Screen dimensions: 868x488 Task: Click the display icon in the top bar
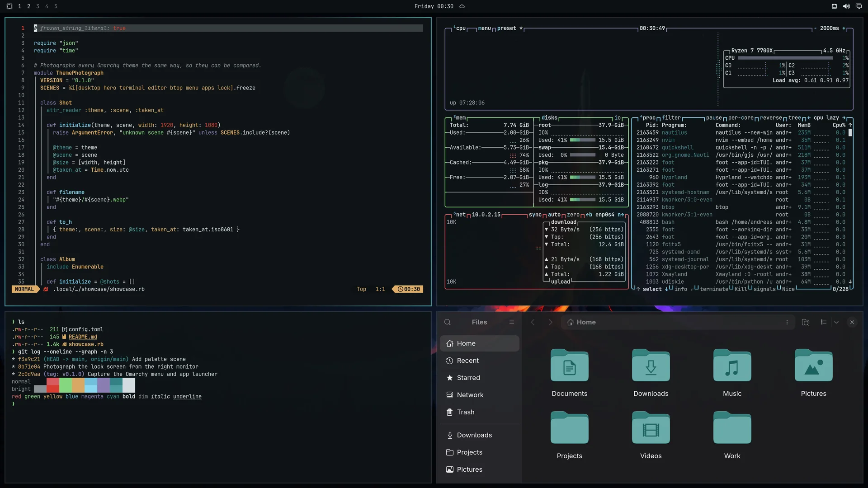859,6
